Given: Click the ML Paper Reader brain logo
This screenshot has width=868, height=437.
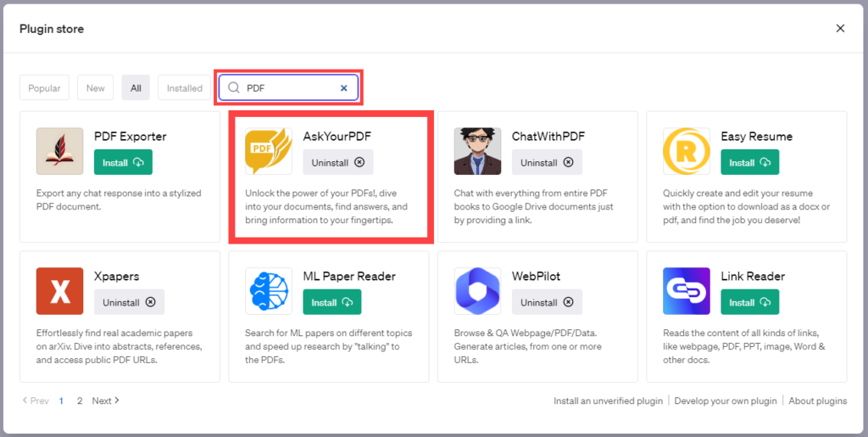Looking at the screenshot, I should [x=269, y=291].
